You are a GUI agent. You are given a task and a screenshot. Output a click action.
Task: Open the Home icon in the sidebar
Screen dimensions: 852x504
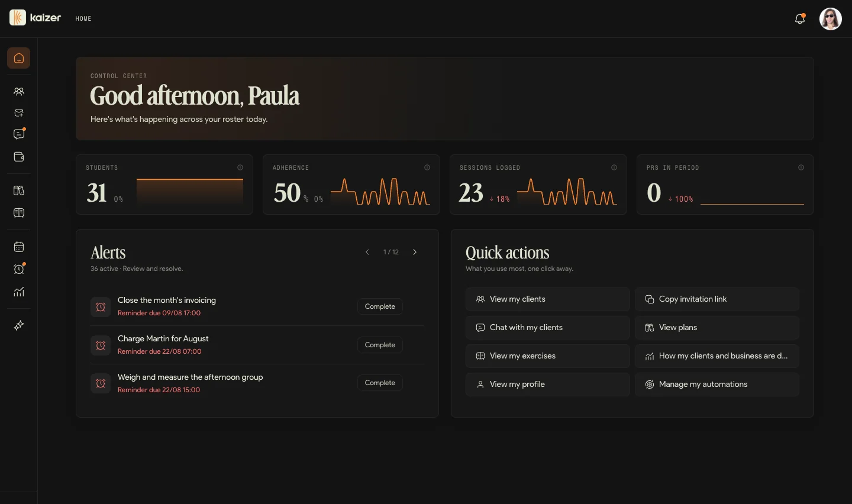(x=19, y=58)
